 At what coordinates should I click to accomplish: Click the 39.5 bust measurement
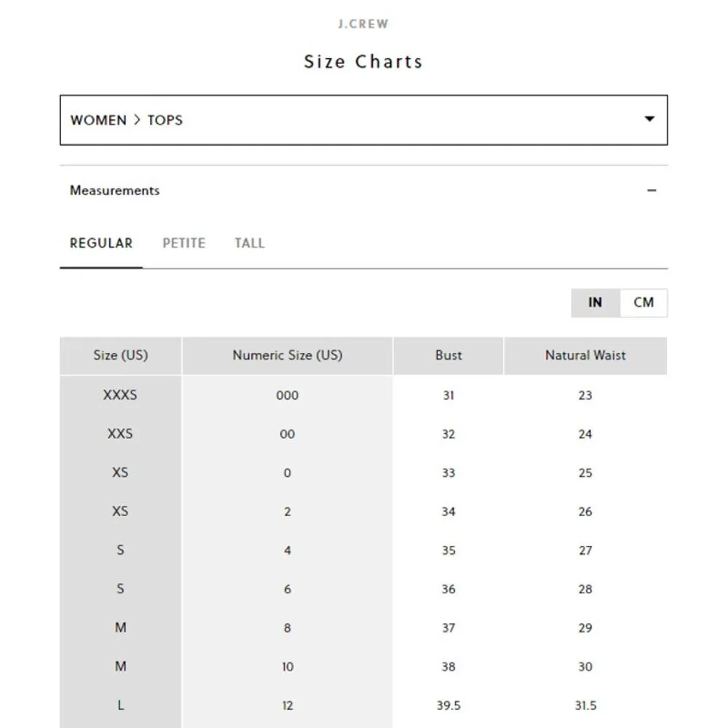pos(448,705)
